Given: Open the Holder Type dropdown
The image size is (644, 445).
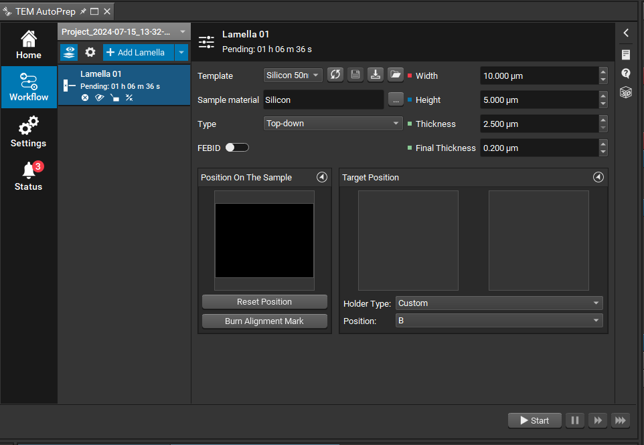Looking at the screenshot, I should click(x=499, y=303).
